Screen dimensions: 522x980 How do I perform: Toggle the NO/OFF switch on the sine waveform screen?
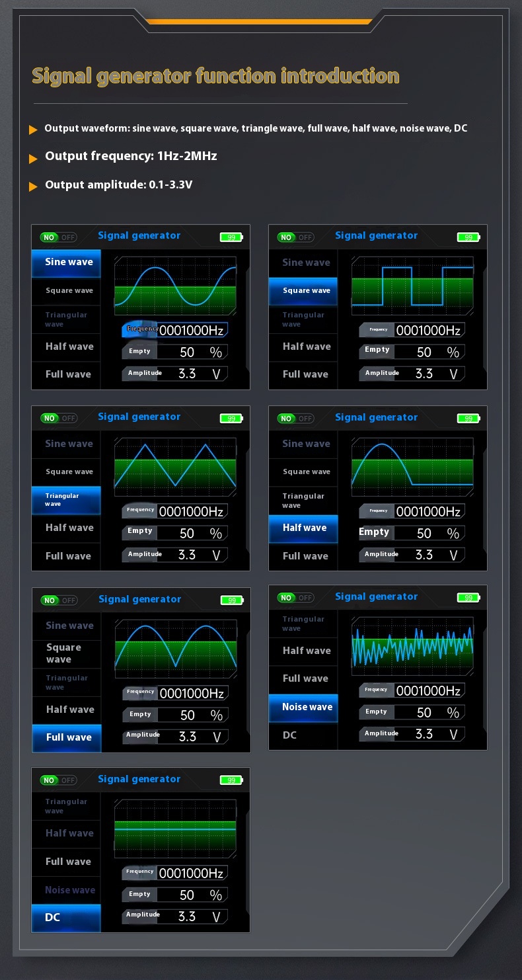pos(59,237)
